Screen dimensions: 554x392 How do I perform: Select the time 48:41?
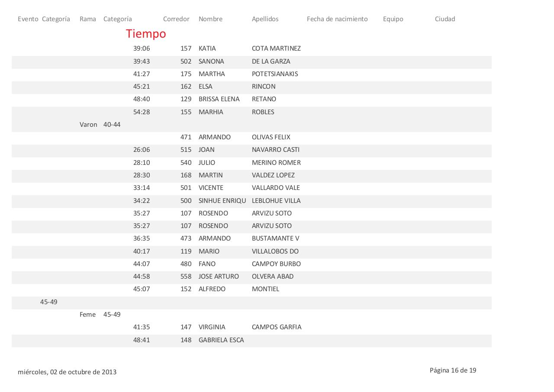click(x=142, y=340)
